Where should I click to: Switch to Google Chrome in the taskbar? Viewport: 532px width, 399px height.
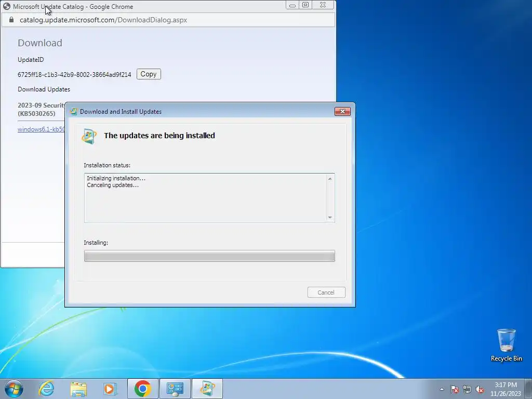142,389
